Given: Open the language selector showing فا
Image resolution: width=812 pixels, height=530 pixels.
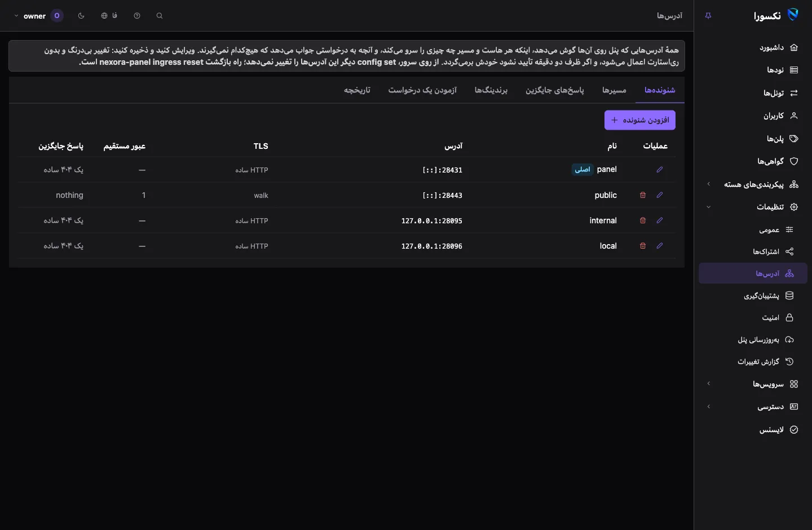Looking at the screenshot, I should point(109,16).
